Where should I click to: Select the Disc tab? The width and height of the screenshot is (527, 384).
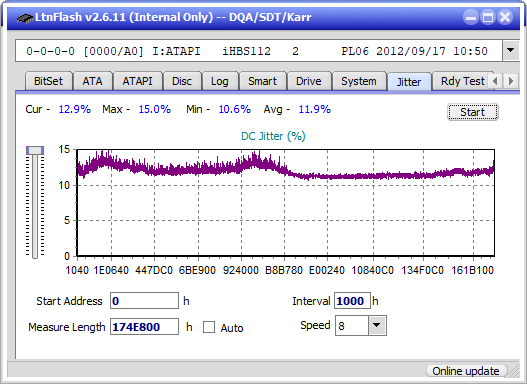[x=182, y=81]
